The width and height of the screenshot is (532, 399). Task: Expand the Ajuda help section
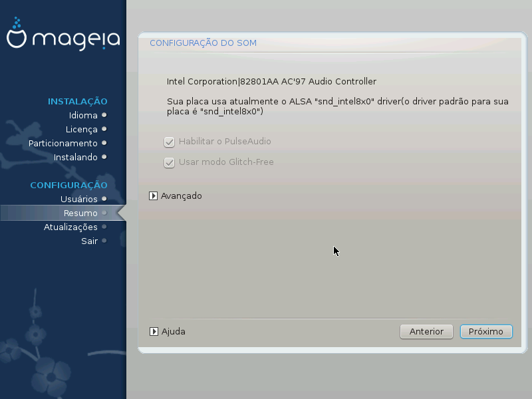(x=154, y=331)
